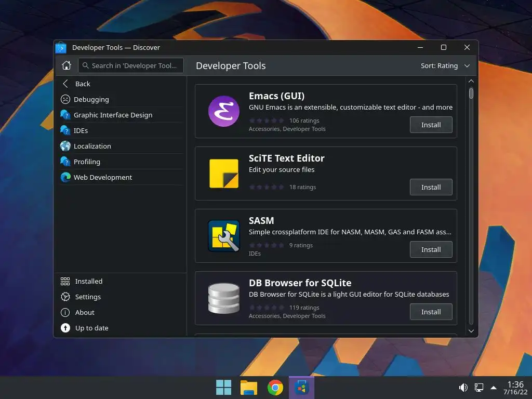Launch Chrome from the taskbar
The width and height of the screenshot is (532, 399).
click(275, 388)
